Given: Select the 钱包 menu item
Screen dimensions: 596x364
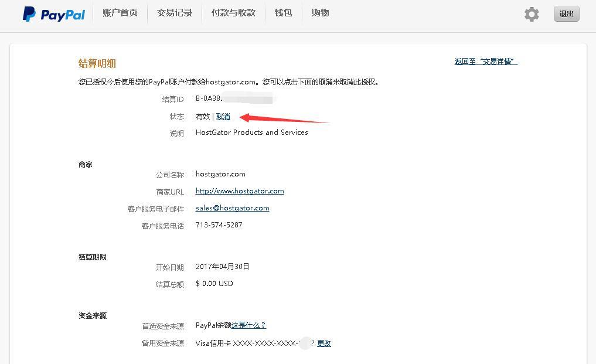Looking at the screenshot, I should [x=283, y=13].
